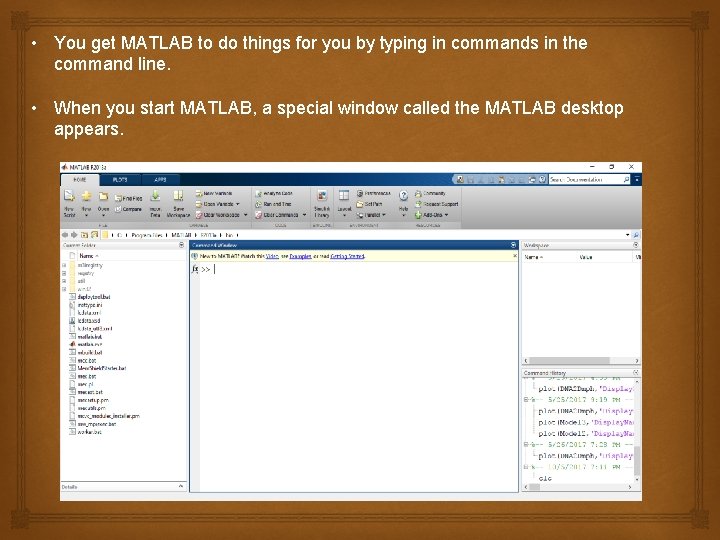Click the address bar search icon
720x540 pixels.
[636, 235]
